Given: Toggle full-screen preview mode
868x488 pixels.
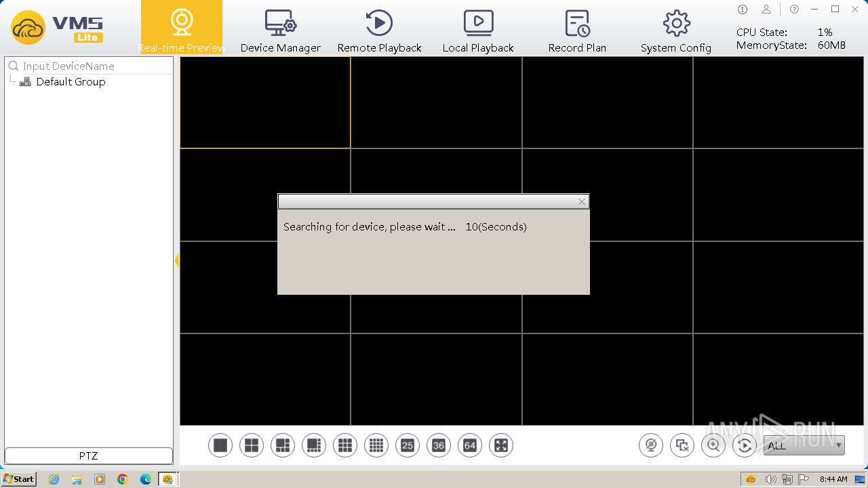Looking at the screenshot, I should click(x=501, y=445).
